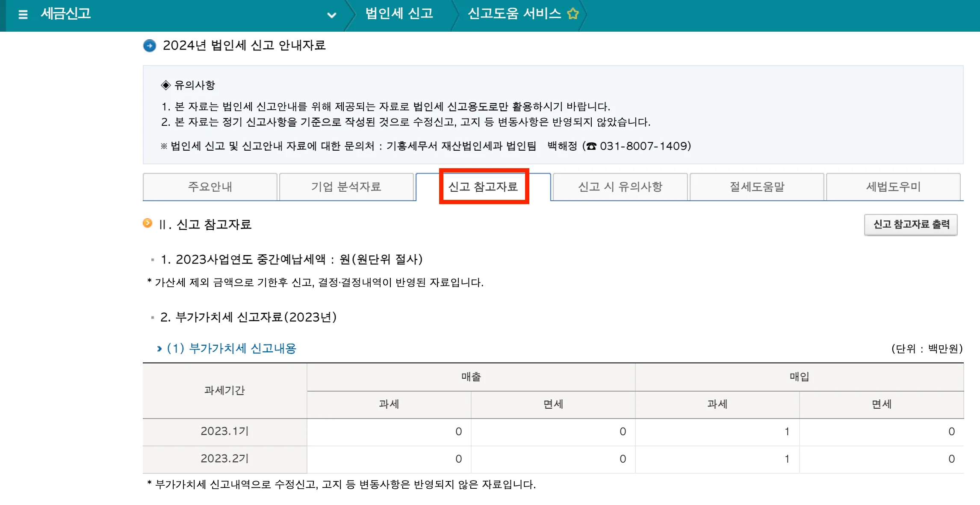Viewport: 980px width, 505px height.
Task: Click the 신고 참고자료 출력 button
Action: point(911,224)
